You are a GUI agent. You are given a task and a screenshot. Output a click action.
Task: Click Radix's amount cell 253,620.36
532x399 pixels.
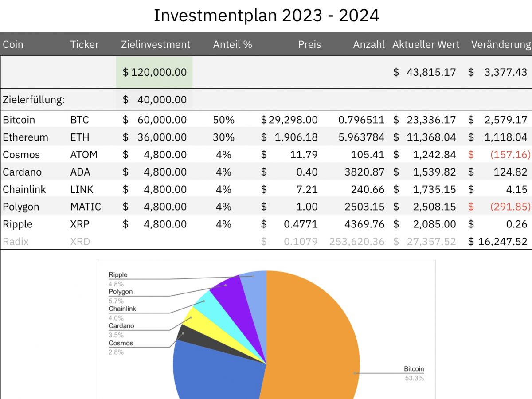point(357,242)
